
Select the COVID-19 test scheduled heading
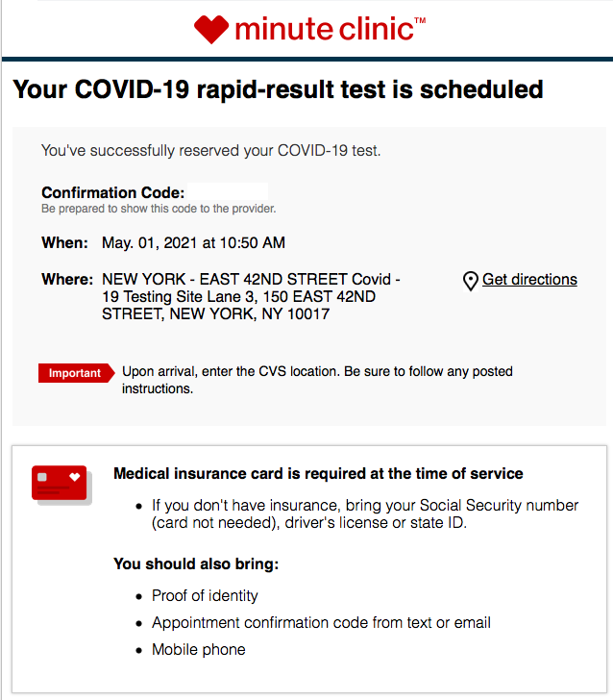[x=278, y=89]
